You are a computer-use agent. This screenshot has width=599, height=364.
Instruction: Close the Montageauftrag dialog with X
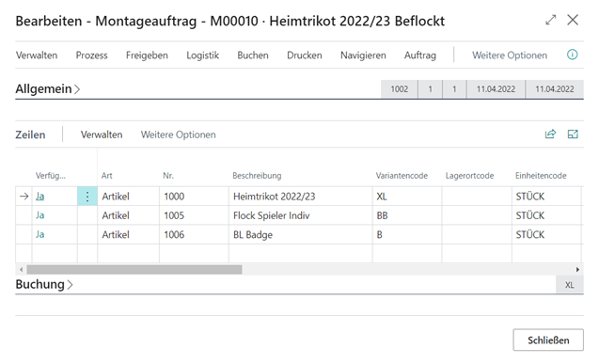pyautogui.click(x=573, y=20)
